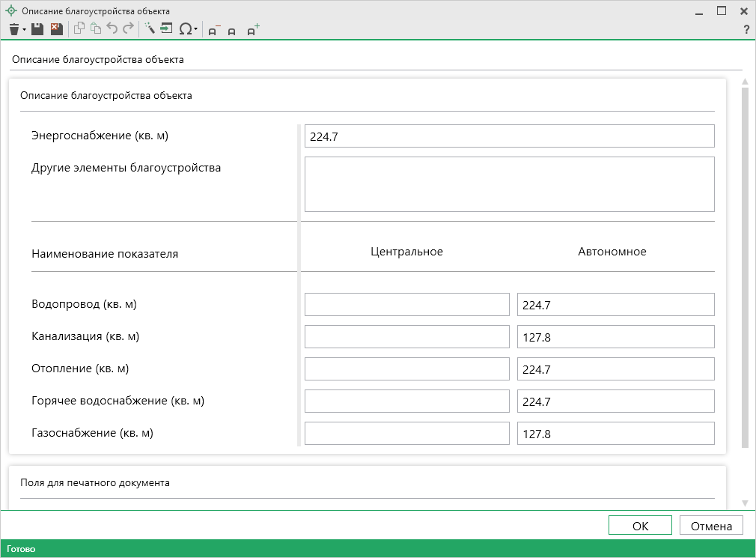Screen dimensions: 756x558
Task: Click the floppy disk icon with red X
Action: (x=56, y=29)
